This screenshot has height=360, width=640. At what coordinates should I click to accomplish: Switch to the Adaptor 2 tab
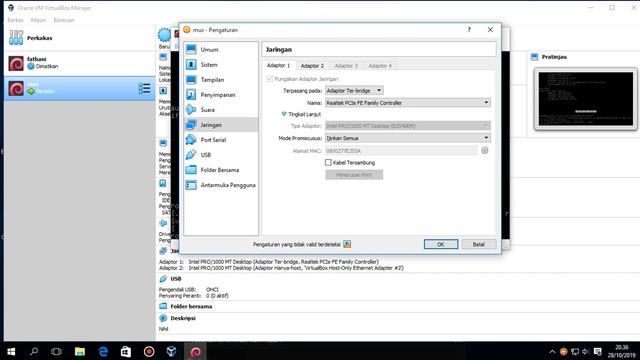(312, 66)
